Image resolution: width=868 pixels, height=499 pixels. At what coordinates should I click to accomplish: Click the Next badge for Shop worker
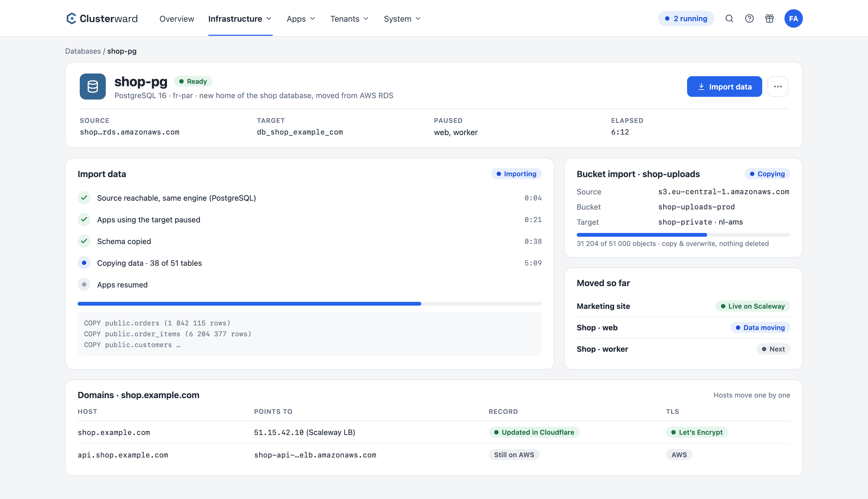click(773, 349)
